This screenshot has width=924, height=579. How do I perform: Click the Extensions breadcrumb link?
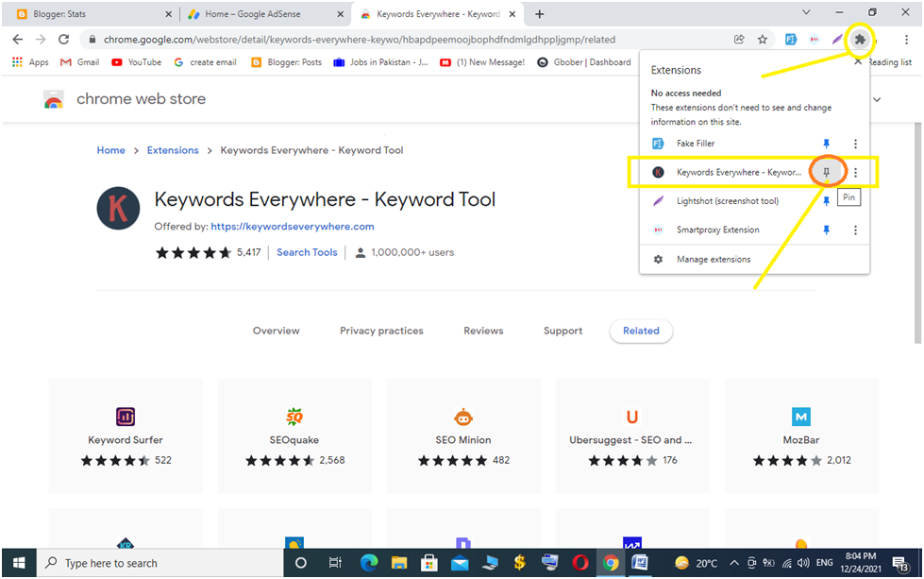[x=173, y=150]
